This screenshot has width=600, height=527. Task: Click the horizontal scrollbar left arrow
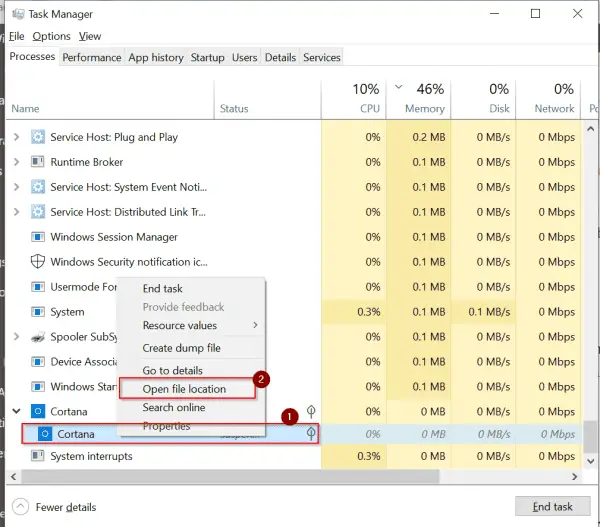13,476
